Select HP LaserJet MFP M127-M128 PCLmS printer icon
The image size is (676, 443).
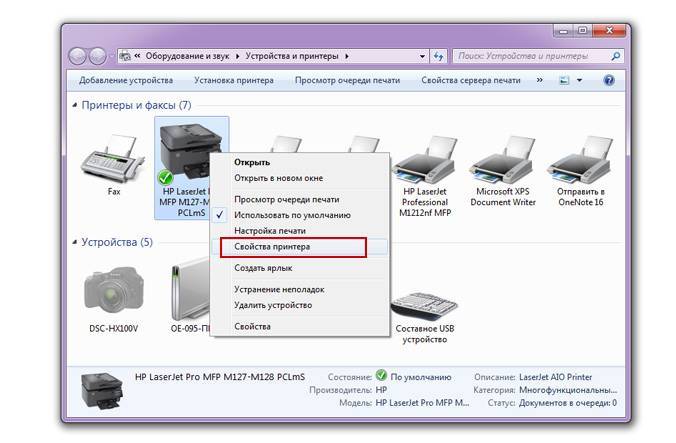[x=190, y=152]
